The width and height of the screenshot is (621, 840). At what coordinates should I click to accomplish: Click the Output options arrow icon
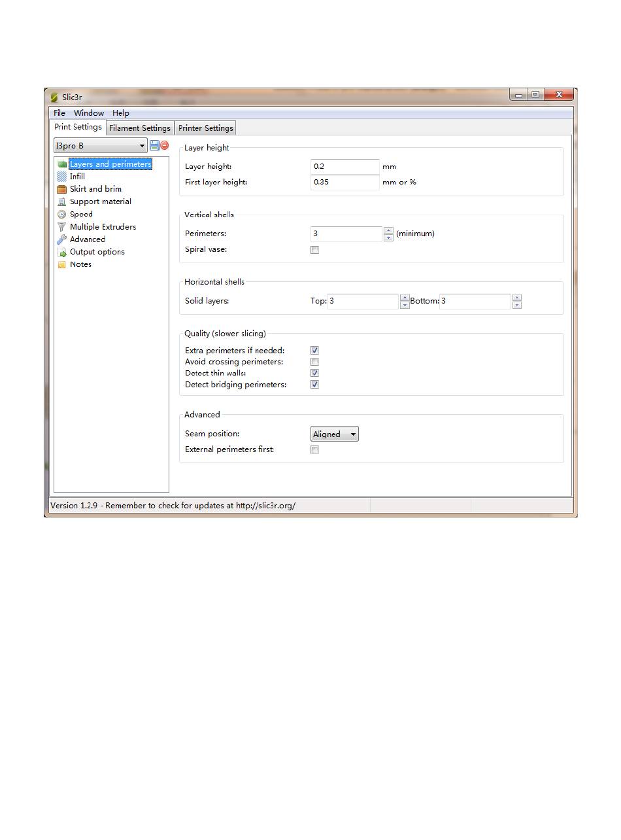(x=62, y=252)
